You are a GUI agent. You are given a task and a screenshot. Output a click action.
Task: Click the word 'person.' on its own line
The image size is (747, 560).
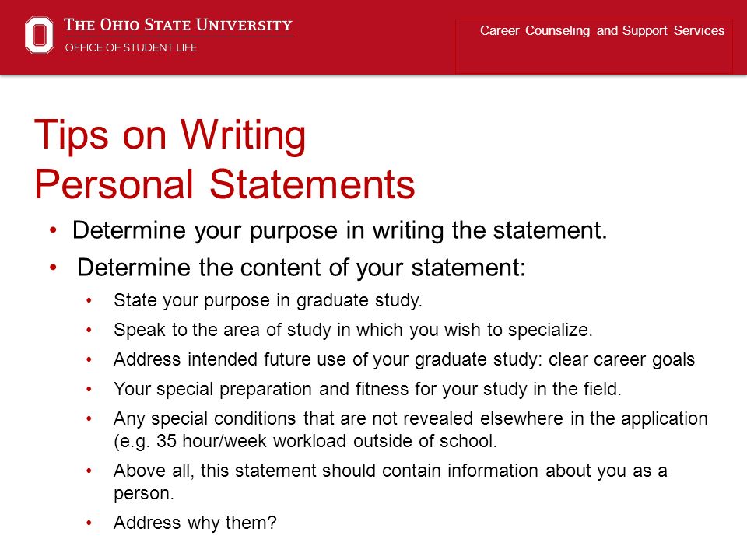click(144, 494)
